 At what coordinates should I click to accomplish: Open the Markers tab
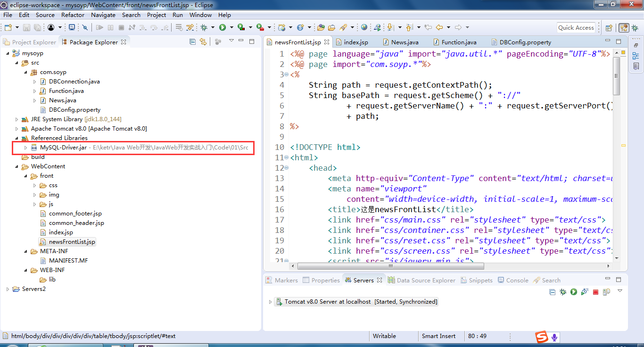(x=281, y=280)
